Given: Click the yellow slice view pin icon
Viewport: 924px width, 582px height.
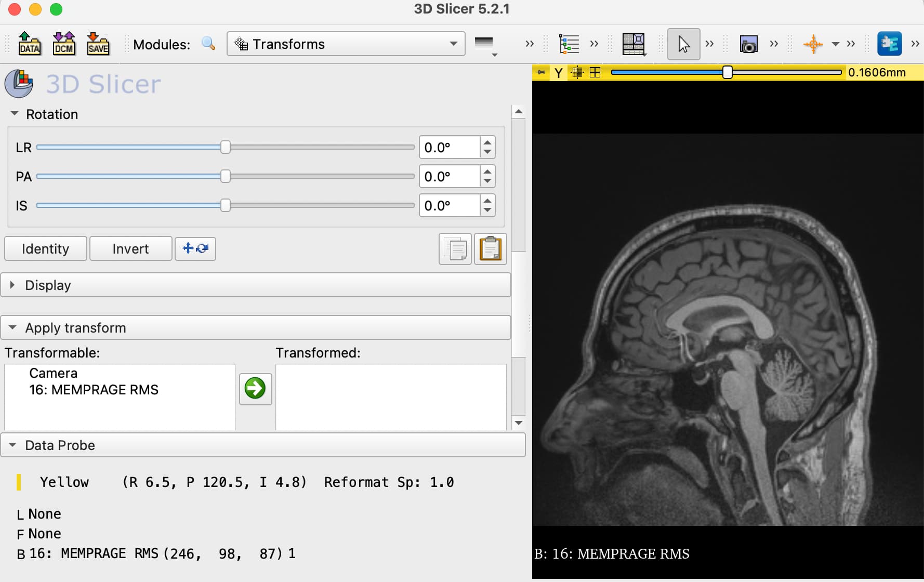Looking at the screenshot, I should click(x=541, y=72).
